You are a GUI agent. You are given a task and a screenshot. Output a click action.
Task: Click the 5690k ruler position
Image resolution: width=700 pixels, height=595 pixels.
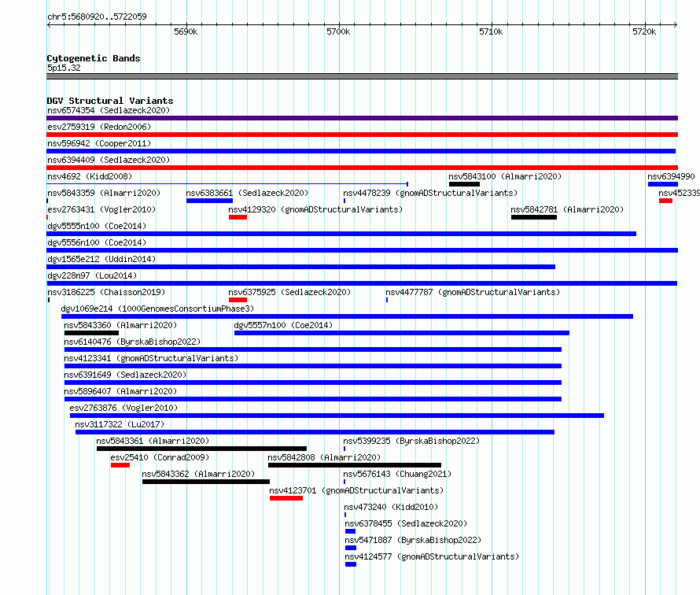click(x=186, y=31)
